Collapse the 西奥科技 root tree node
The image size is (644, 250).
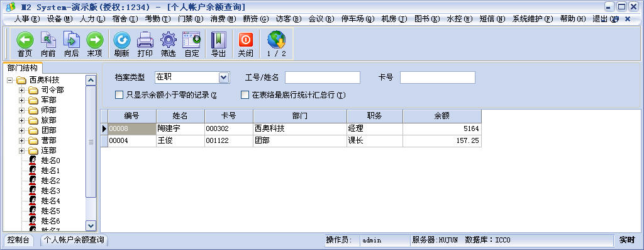click(10, 80)
